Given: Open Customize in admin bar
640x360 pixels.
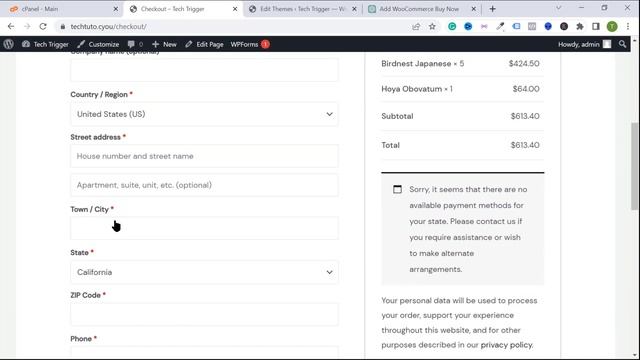Looking at the screenshot, I should point(98,44).
